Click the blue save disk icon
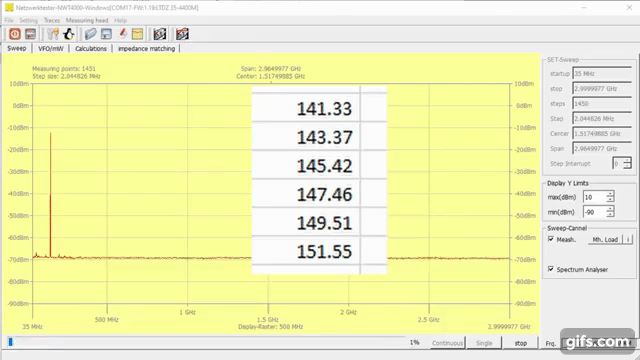Screen dimensions: 640x360 [106, 34]
